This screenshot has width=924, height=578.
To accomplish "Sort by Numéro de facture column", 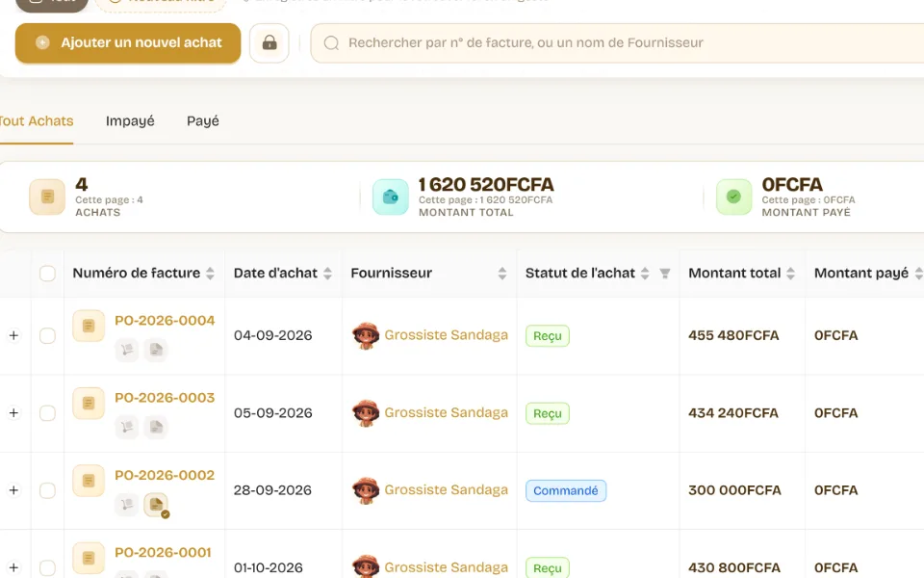I will (210, 274).
